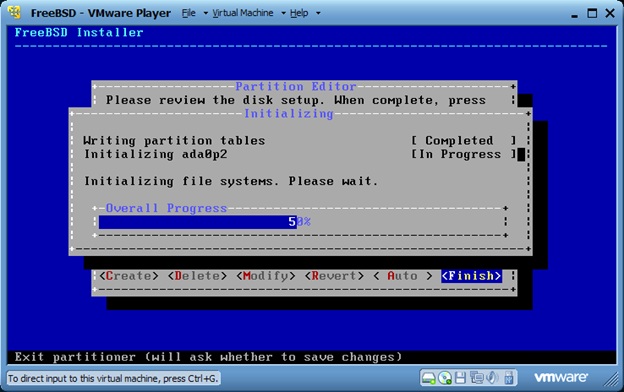Click the 'Initializing' dialog title
The height and width of the screenshot is (392, 624).
tap(289, 113)
